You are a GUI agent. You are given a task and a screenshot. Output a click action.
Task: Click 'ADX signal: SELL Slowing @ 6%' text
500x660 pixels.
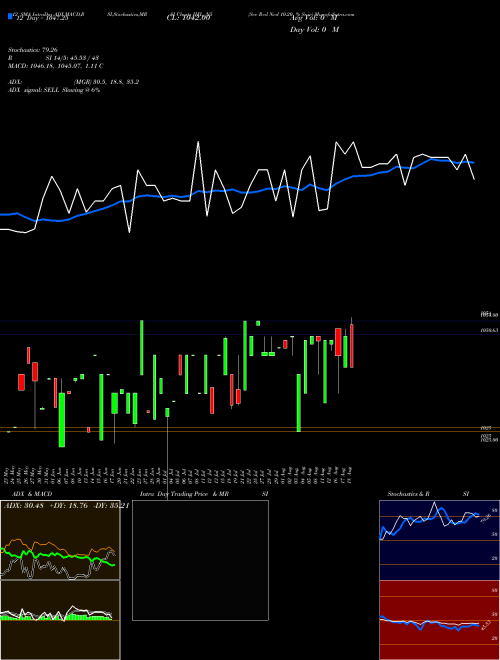pos(54,90)
